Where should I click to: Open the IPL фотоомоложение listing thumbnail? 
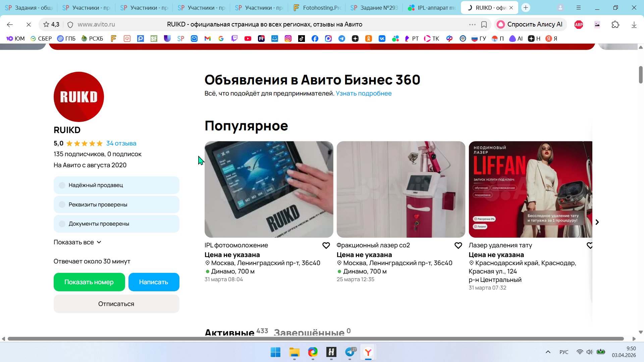pyautogui.click(x=269, y=189)
